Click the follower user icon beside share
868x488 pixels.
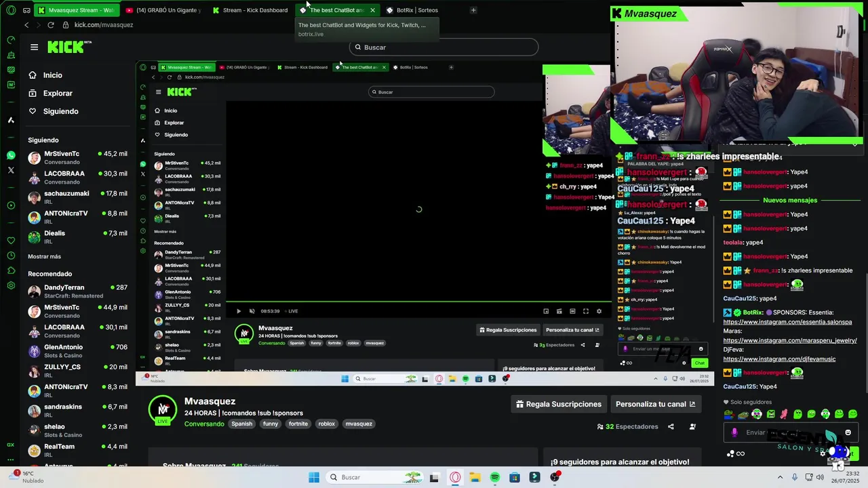pyautogui.click(x=692, y=426)
